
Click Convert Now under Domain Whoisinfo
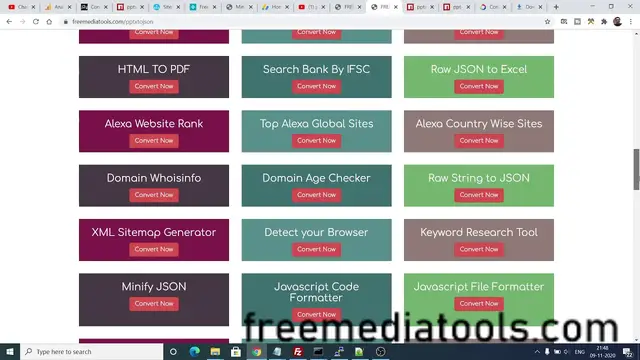[154, 195]
